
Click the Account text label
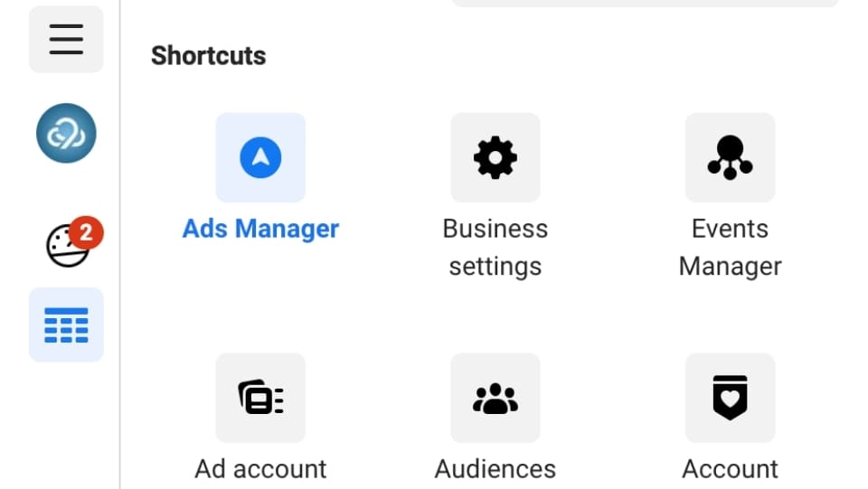(730, 469)
